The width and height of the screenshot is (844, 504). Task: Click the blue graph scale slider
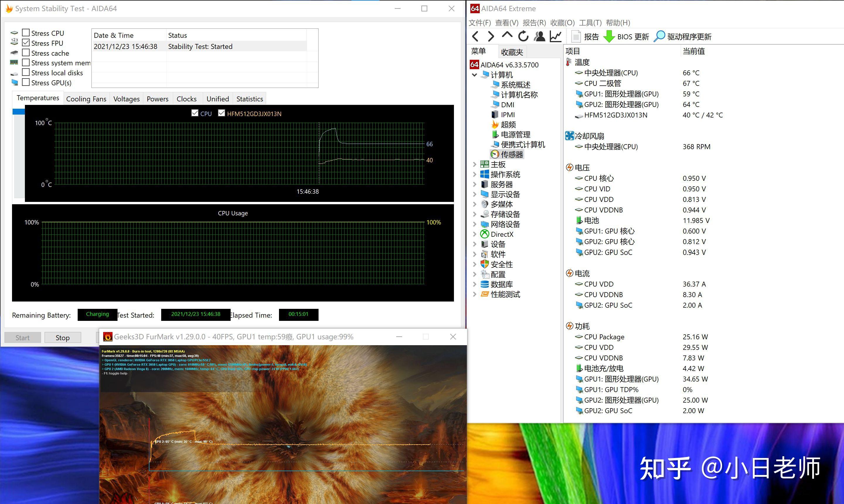coord(19,112)
